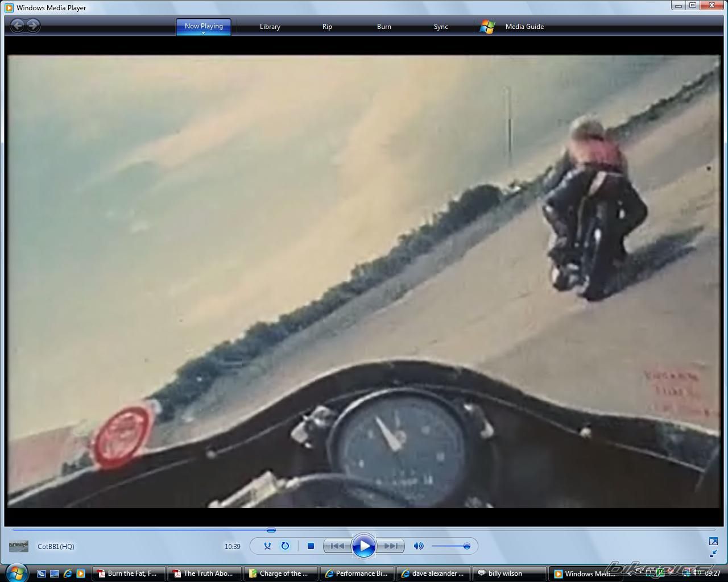This screenshot has height=582, width=728.
Task: Click the large round Play button
Action: click(x=364, y=546)
